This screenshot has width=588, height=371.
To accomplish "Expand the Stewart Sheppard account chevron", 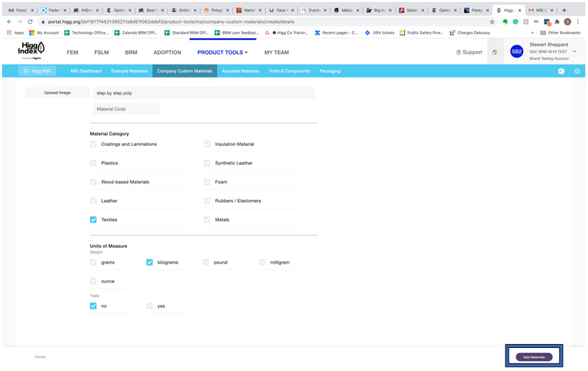I will pyautogui.click(x=574, y=51).
